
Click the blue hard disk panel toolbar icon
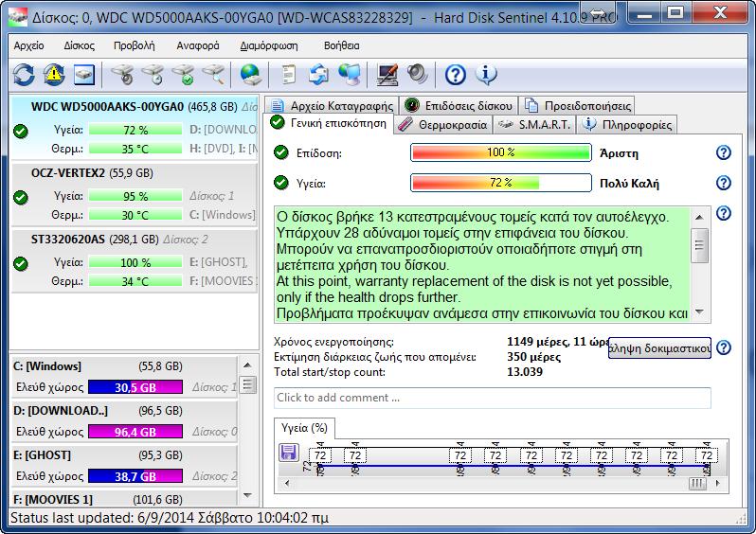click(x=84, y=75)
